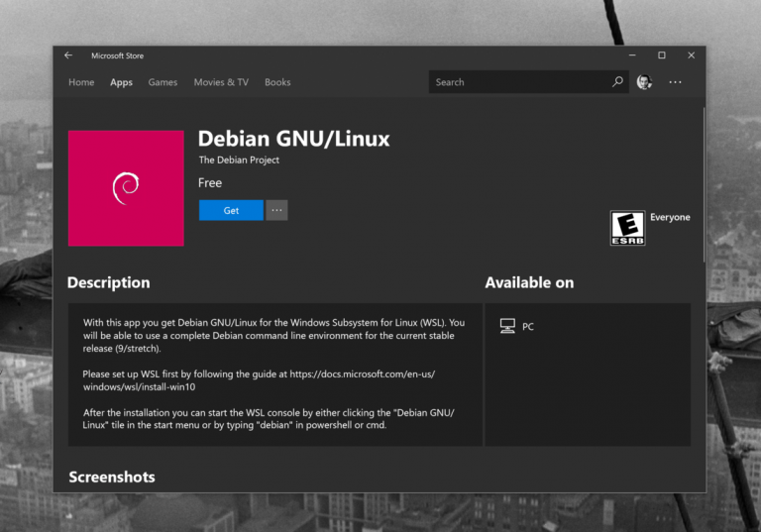The height and width of the screenshot is (532, 761).
Task: Click the ESRB Everyone rating badge
Action: pos(627,228)
